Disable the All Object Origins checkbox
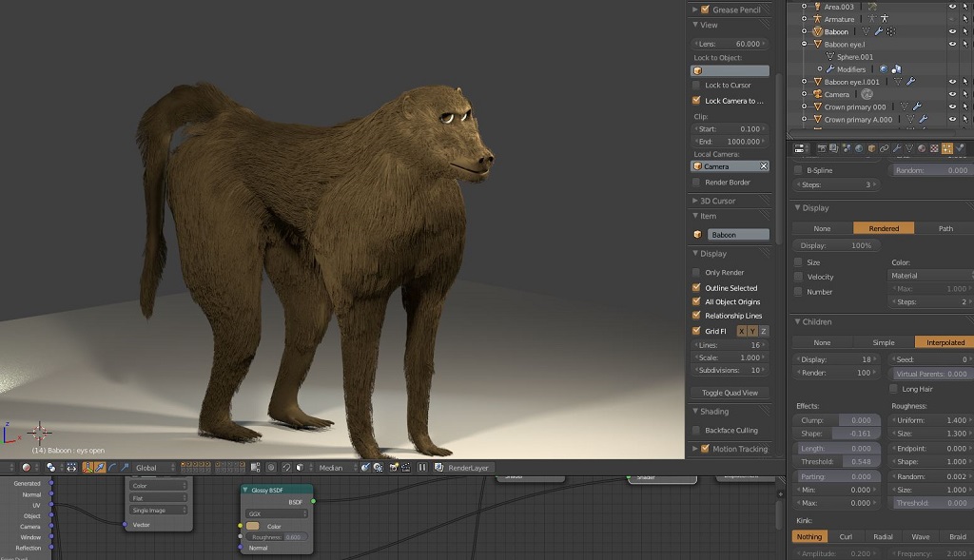The width and height of the screenshot is (974, 560). click(696, 301)
